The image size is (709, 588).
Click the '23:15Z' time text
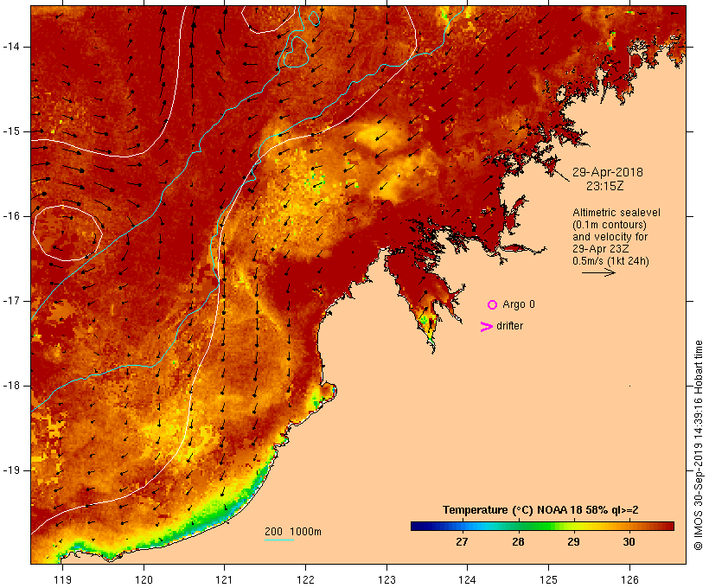point(605,186)
